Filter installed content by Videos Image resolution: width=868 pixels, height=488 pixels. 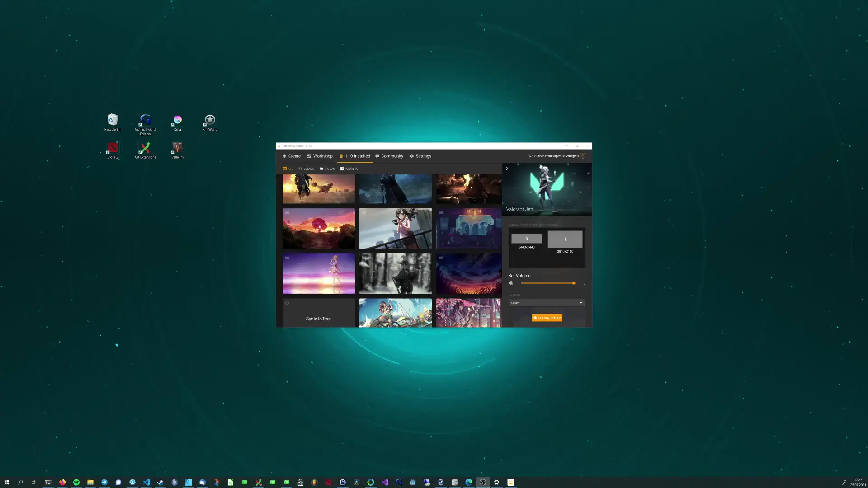[327, 169]
